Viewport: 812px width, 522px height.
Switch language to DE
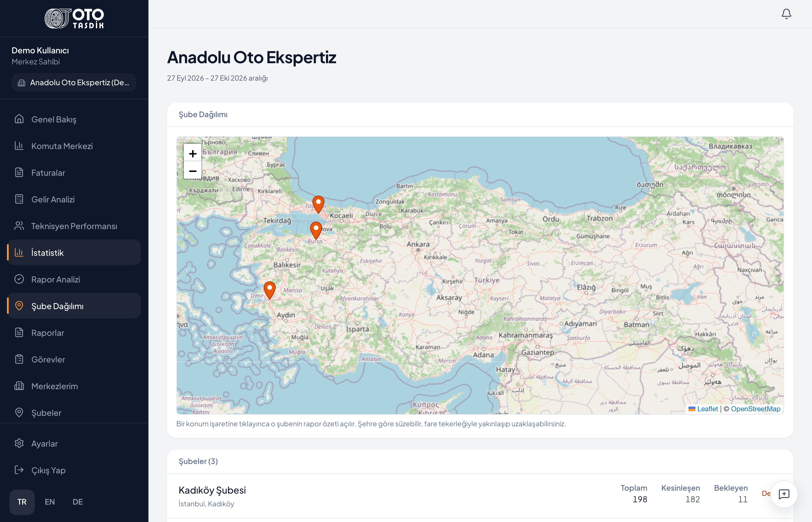point(78,502)
